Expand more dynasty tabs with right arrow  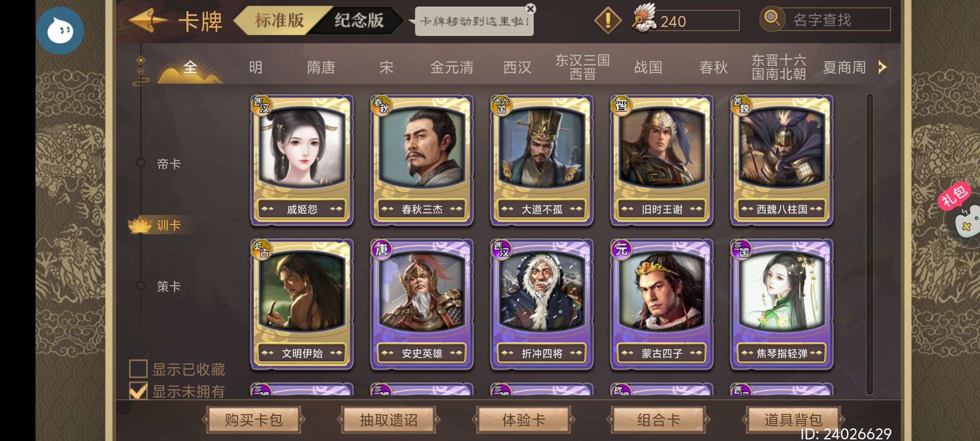click(882, 67)
